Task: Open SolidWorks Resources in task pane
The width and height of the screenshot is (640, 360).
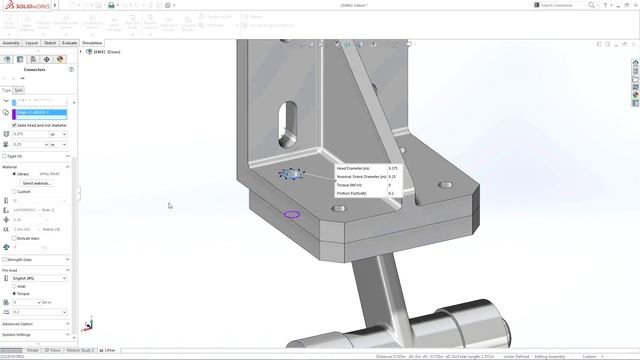Action: [636, 63]
